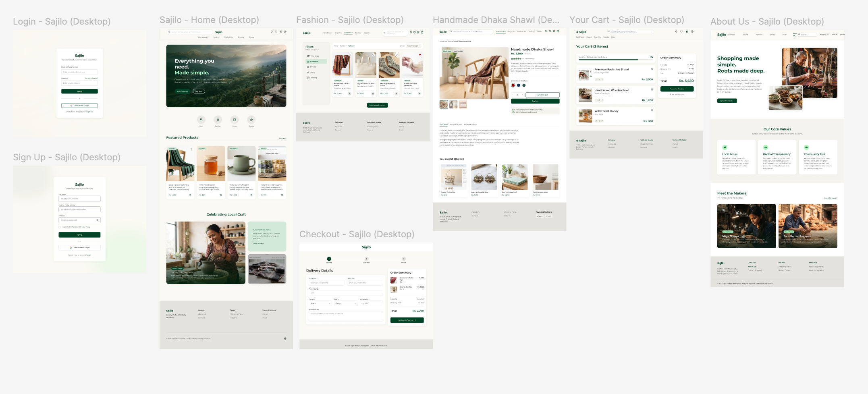Click the first product thumbnail under shawl image

[x=444, y=104]
